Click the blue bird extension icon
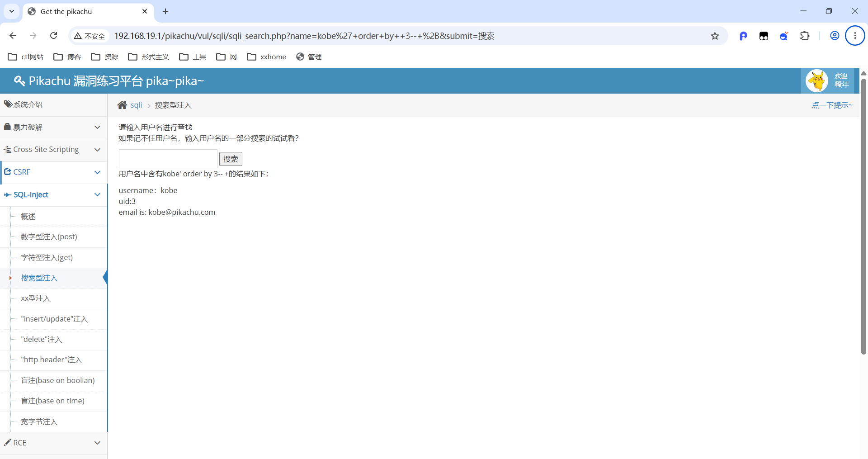Image resolution: width=868 pixels, height=459 pixels. 784,36
